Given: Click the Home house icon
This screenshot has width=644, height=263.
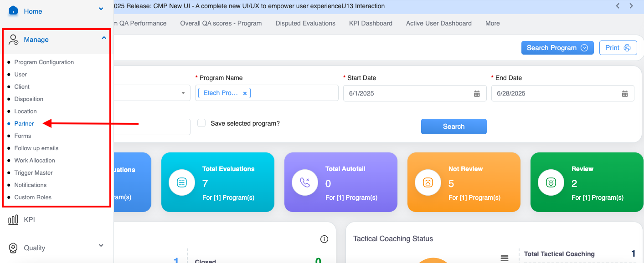Looking at the screenshot, I should point(13,10).
